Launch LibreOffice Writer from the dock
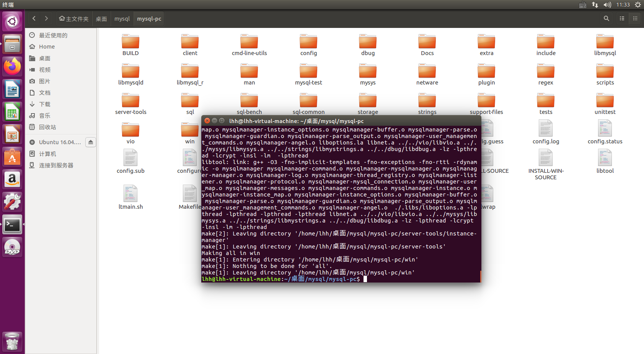 12,89
